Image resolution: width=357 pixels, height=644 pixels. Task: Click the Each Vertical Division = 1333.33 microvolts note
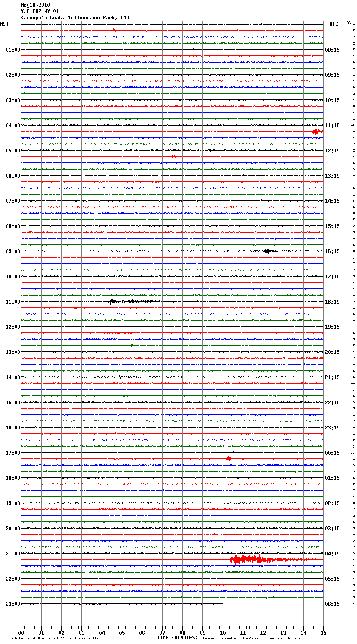pyautogui.click(x=53, y=639)
